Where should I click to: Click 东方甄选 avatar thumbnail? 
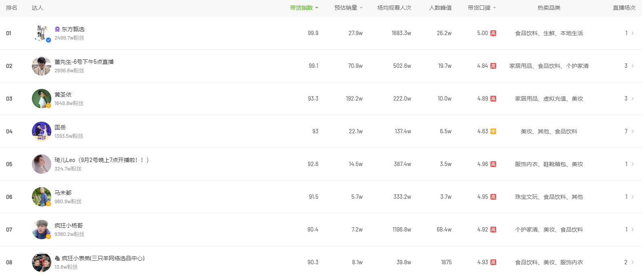click(x=42, y=33)
